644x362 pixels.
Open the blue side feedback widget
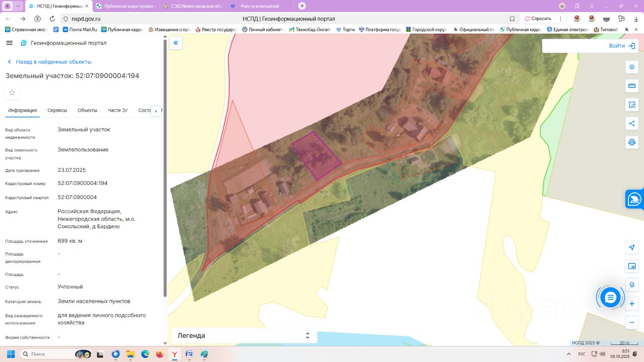(x=635, y=199)
